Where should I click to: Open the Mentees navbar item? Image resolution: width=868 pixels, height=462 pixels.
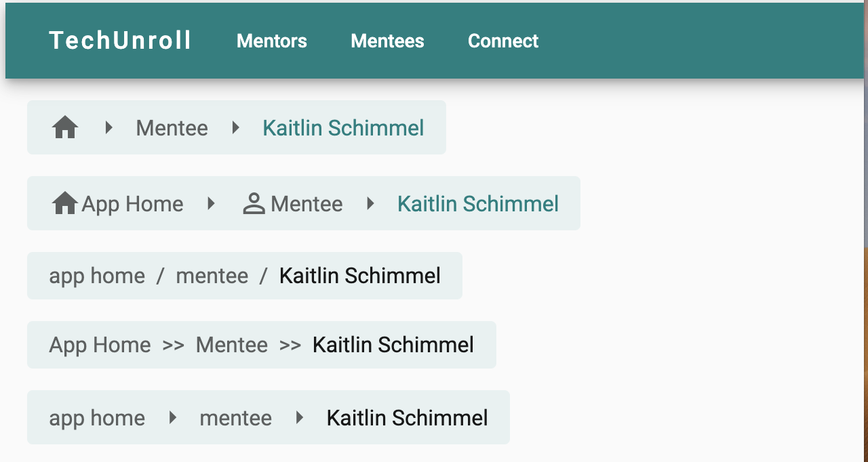[x=387, y=41]
